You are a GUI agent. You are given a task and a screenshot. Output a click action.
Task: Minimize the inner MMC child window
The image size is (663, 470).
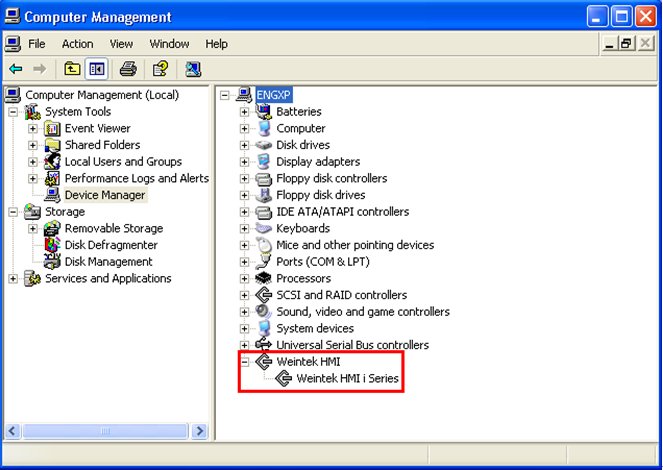[609, 43]
